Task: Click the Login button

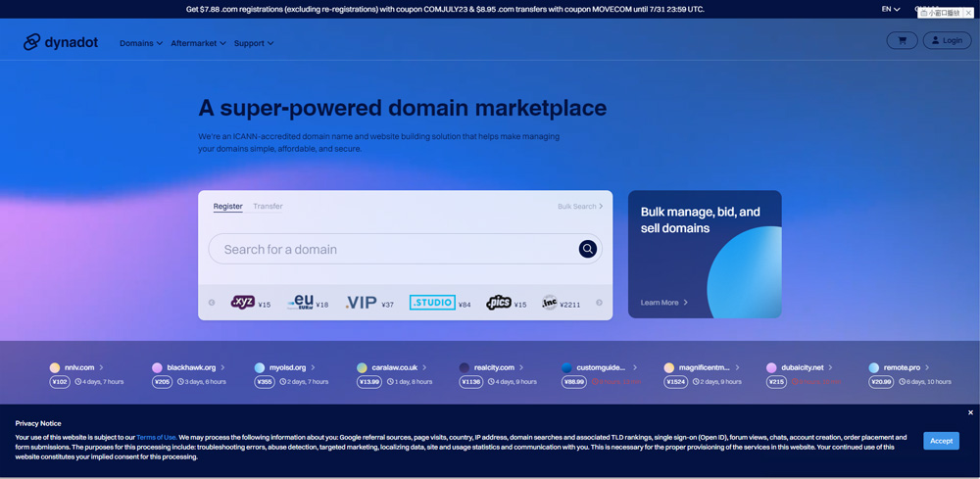Action: tap(947, 40)
